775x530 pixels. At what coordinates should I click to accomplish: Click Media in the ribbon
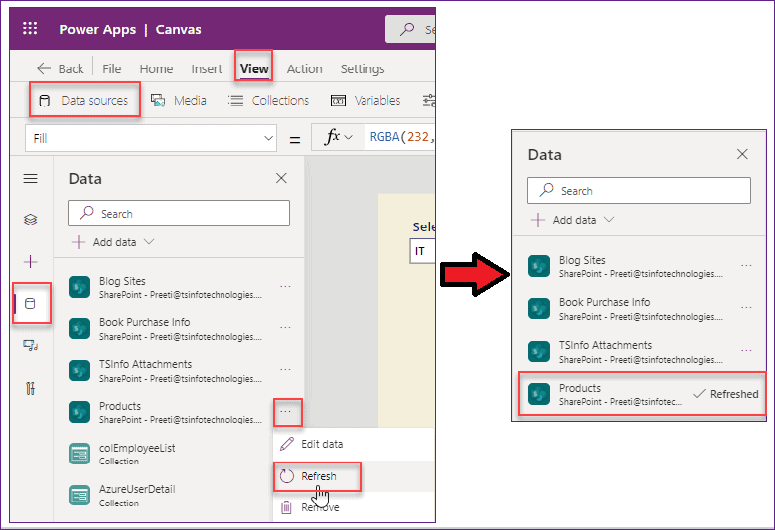tap(179, 100)
